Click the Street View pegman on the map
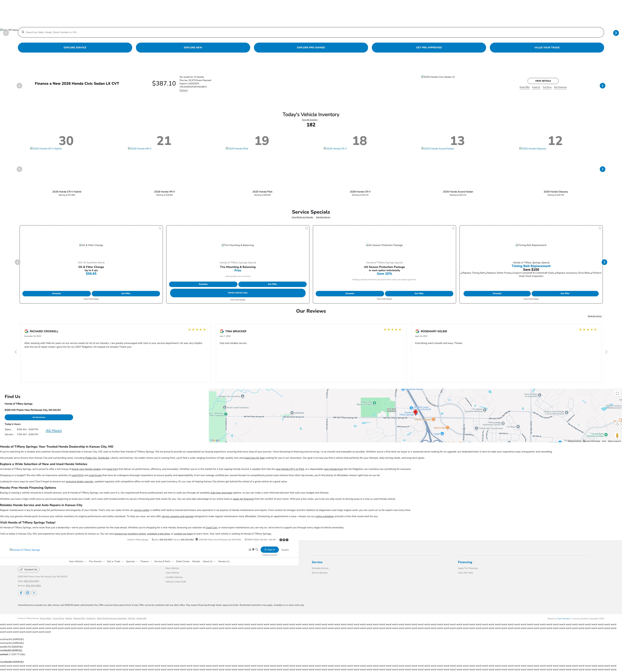This screenshot has height=672, width=622. pos(617,436)
